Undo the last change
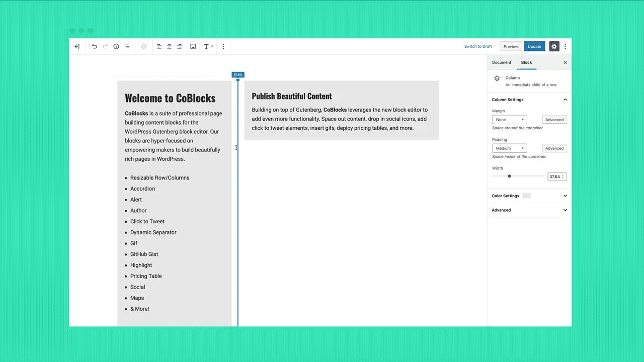Screen dimensions: 644x362 pos(94,46)
